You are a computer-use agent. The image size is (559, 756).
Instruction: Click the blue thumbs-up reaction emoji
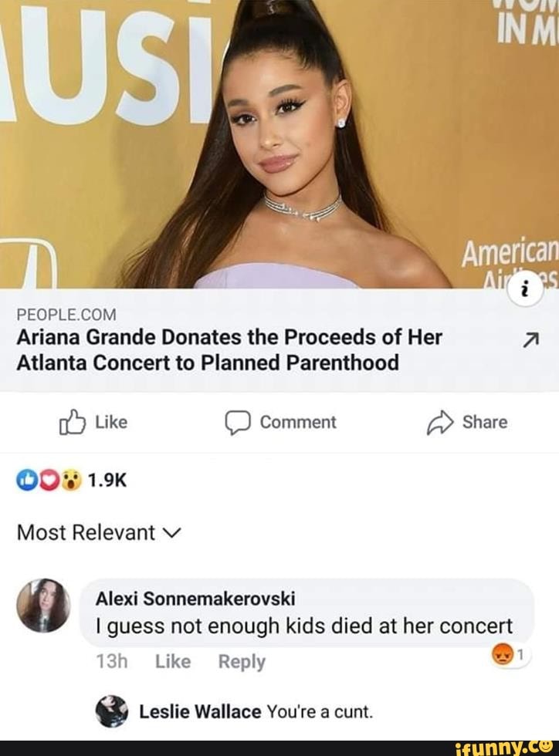pyautogui.click(x=25, y=481)
